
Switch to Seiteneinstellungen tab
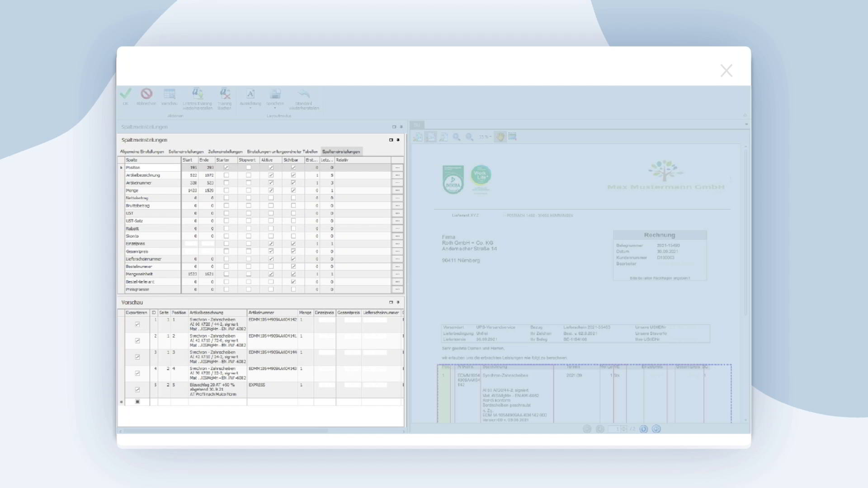(x=186, y=152)
